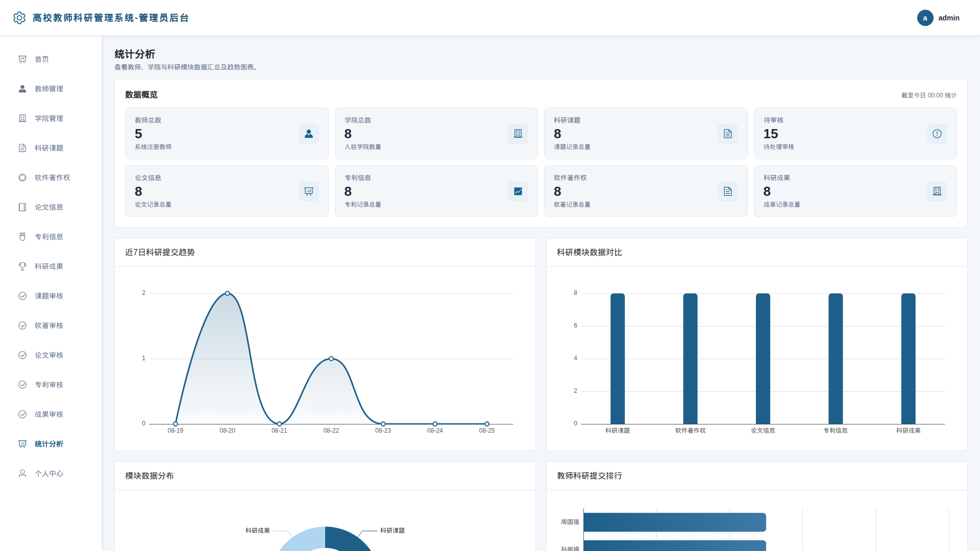Click the system title 高校教师科研管理系统-管理员后台
The image size is (980, 551).
(x=111, y=18)
